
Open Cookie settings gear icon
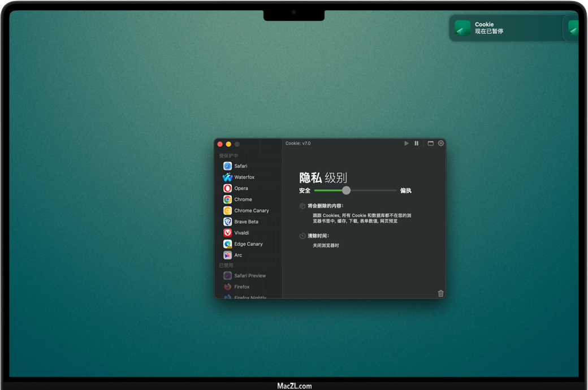coord(441,144)
